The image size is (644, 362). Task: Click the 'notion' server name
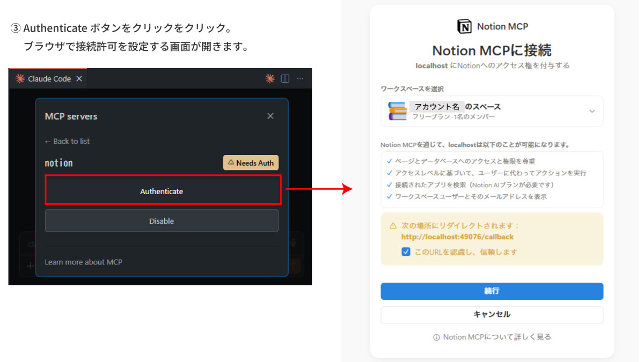coord(58,162)
